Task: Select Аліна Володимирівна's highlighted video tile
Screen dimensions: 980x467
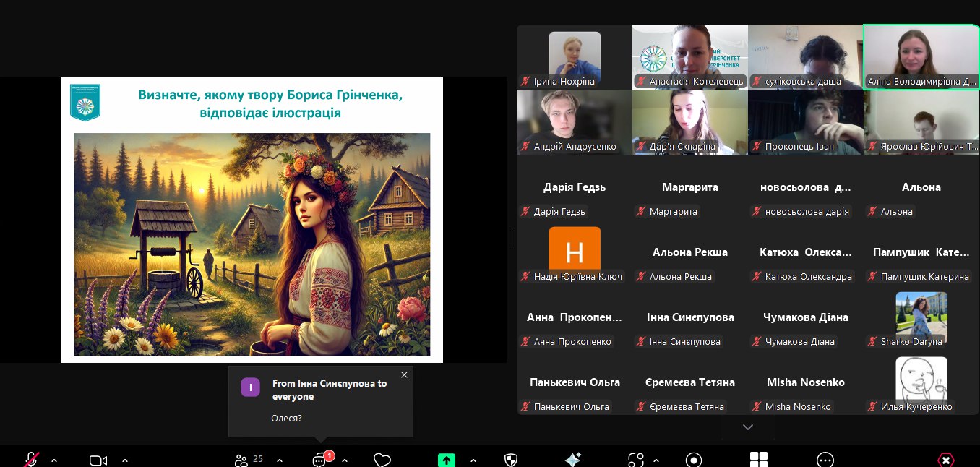Action: 921,56
